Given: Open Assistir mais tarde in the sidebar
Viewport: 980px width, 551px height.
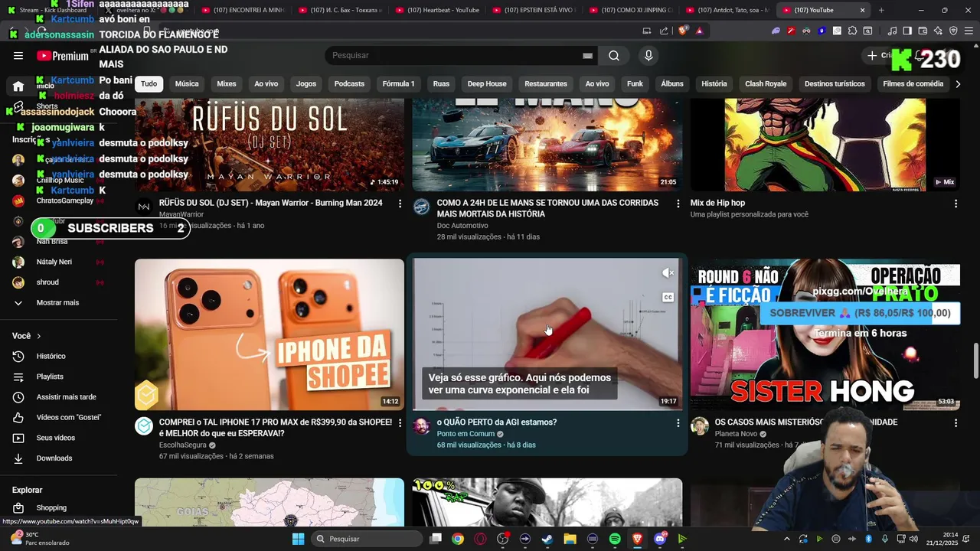Looking at the screenshot, I should point(66,397).
